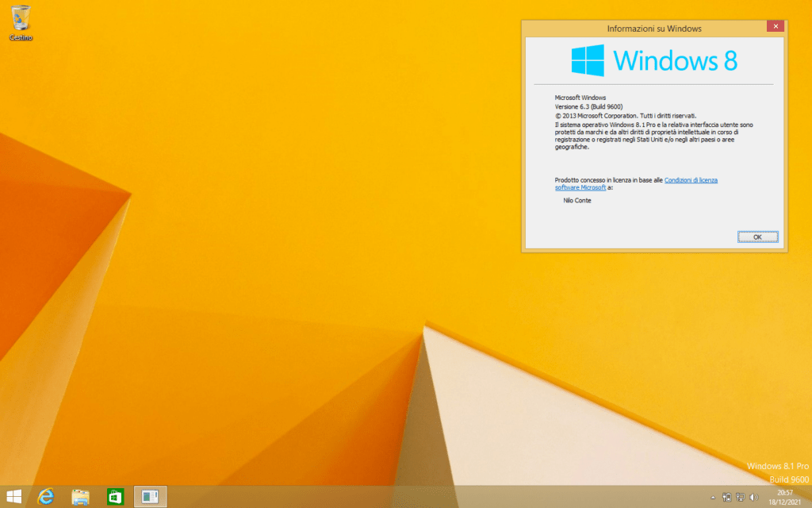The width and height of the screenshot is (812, 508).
Task: Close the Informazioni su Windows dialog
Action: [x=776, y=27]
